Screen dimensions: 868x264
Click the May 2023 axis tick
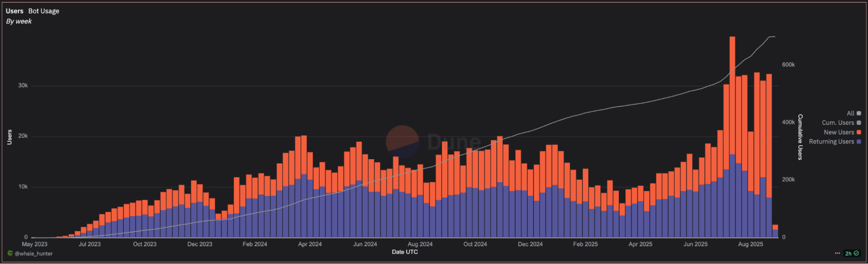34,244
